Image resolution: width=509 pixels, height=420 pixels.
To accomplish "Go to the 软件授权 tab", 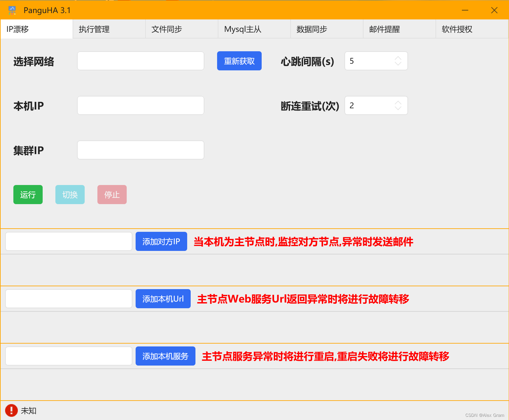I will coord(472,29).
